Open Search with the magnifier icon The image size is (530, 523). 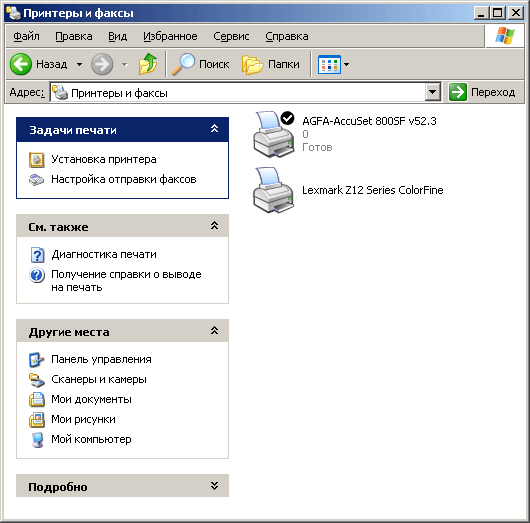[184, 64]
